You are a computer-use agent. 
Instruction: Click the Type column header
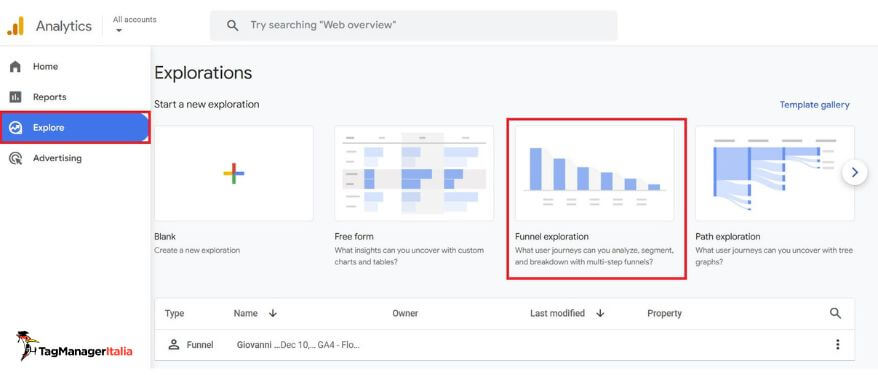click(x=174, y=313)
